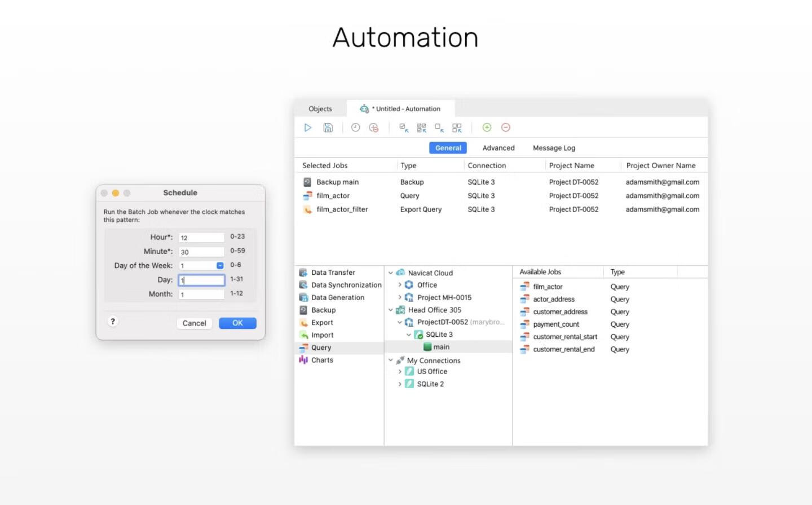Screen dimensions: 812x505
Task: Click the Project Name column header
Action: click(571, 165)
